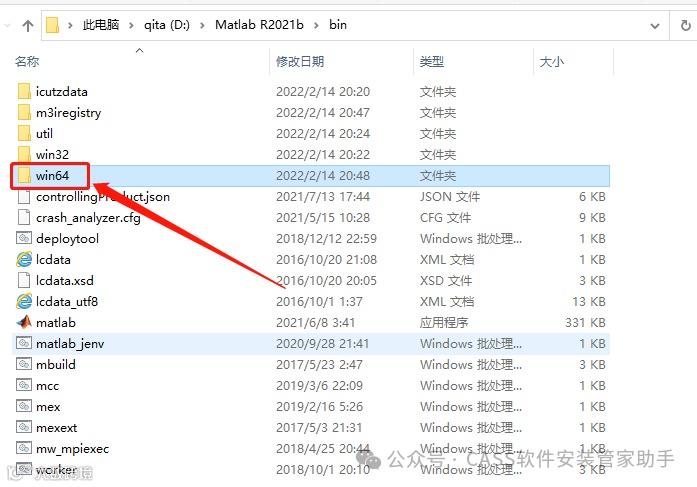697x487 pixels.
Task: Click the mcc file name
Action: (48, 386)
